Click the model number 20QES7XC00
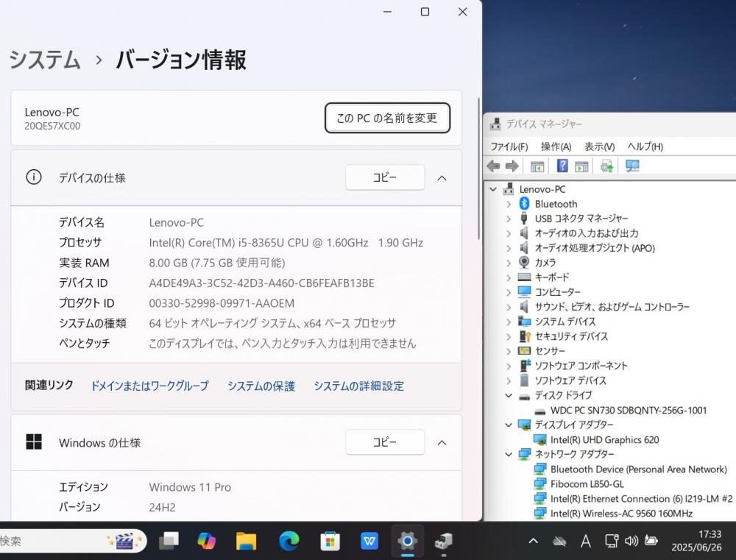This screenshot has height=560, width=736. [x=52, y=126]
